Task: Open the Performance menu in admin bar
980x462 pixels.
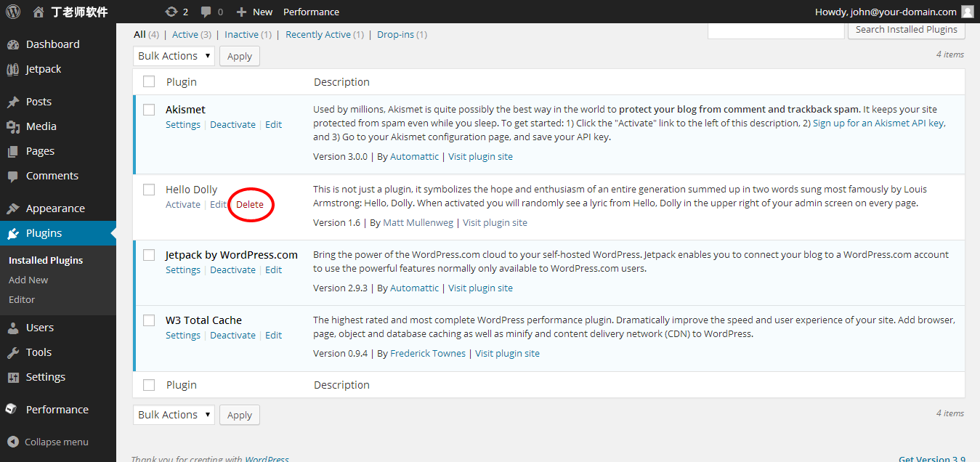Action: pyautogui.click(x=311, y=12)
